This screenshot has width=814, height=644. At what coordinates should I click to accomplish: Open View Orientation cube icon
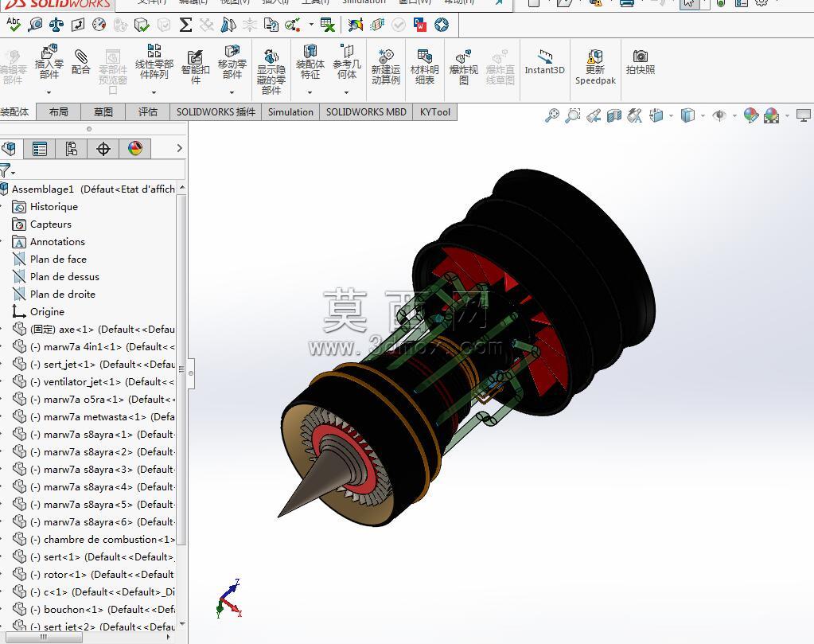pos(656,115)
